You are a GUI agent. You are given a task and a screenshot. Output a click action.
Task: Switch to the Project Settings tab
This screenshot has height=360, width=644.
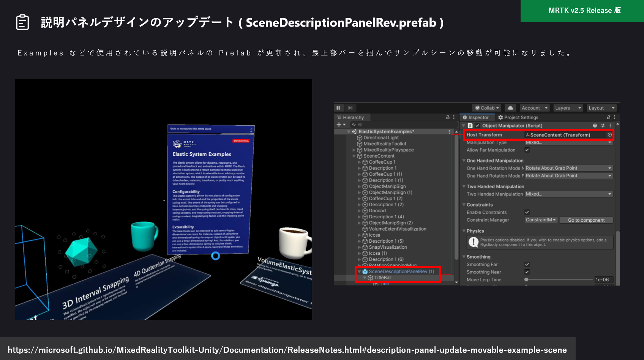(518, 117)
